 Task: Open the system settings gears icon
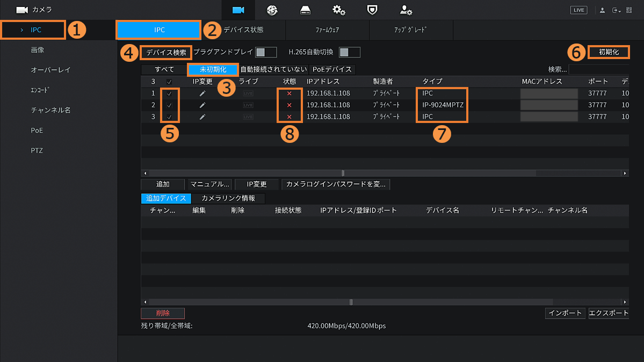point(338,10)
